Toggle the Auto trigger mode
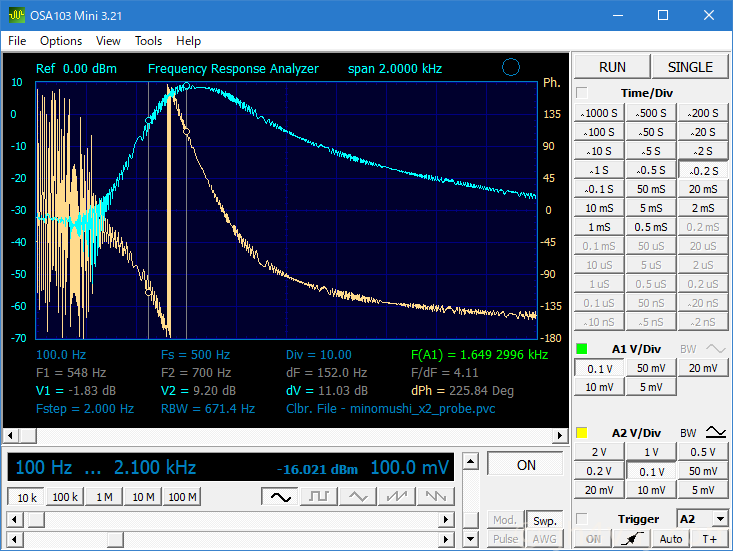The height and width of the screenshot is (551, 733). (671, 539)
